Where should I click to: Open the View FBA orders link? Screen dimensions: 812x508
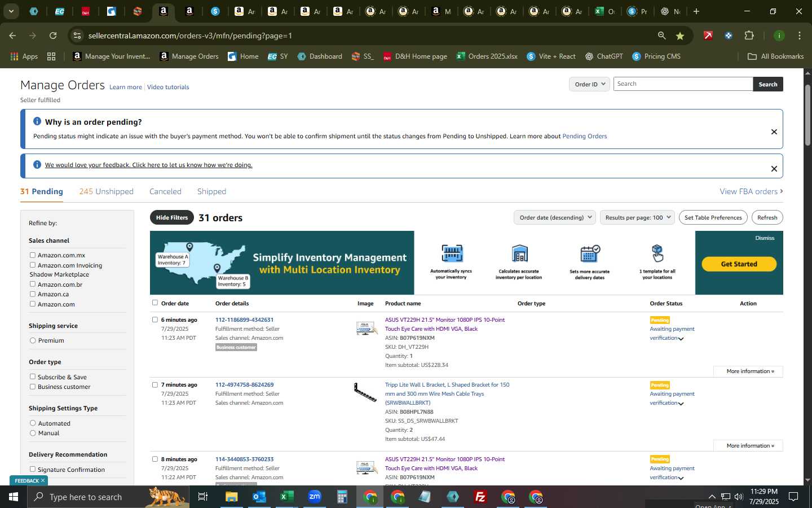tap(751, 191)
